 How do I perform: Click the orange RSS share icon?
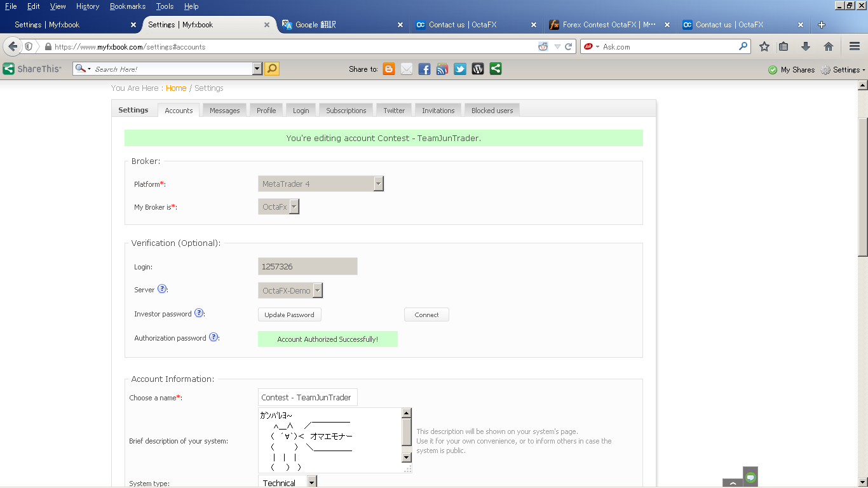442,69
